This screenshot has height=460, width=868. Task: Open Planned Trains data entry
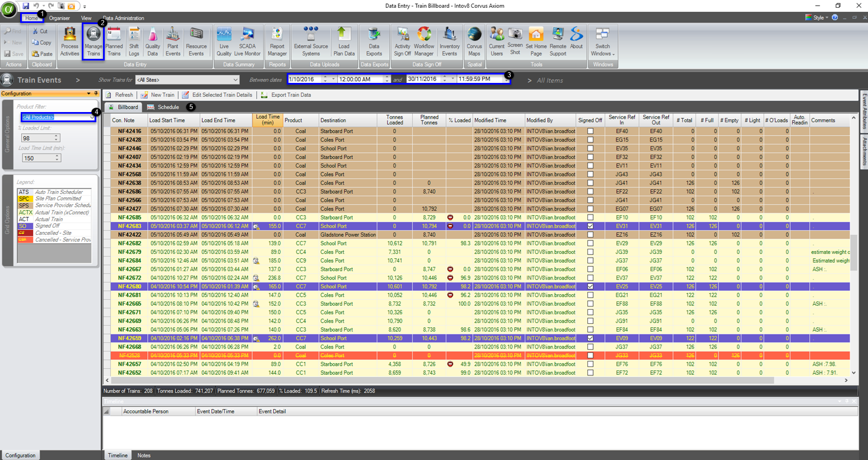[114, 41]
